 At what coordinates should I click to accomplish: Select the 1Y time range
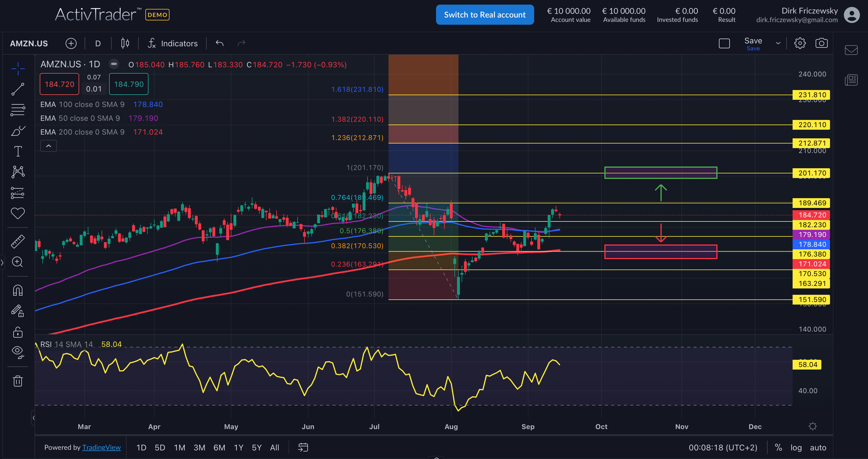pyautogui.click(x=239, y=447)
